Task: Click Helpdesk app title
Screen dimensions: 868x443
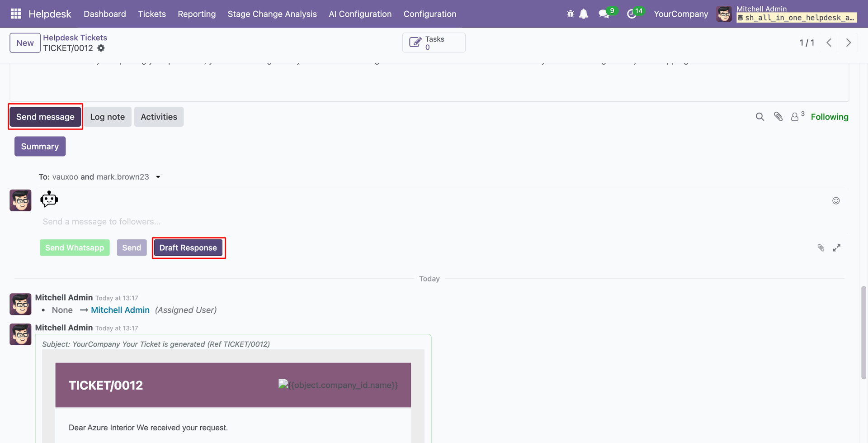Action: [50, 14]
